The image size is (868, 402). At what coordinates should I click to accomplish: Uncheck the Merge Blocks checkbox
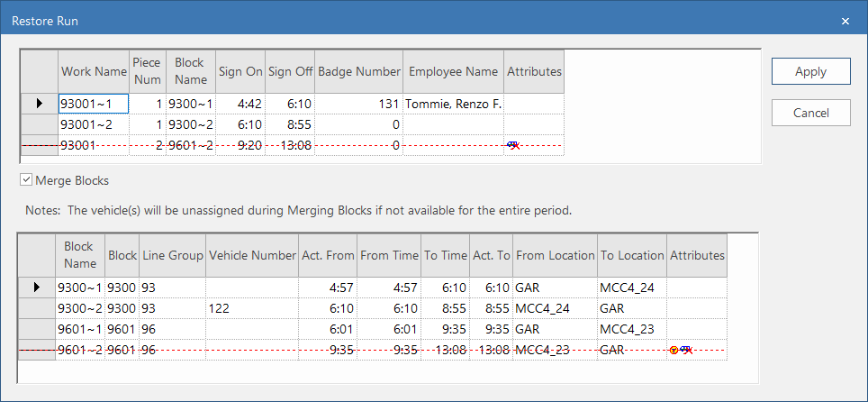tap(26, 181)
